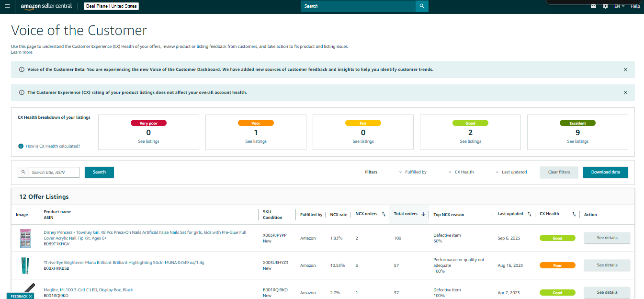
Task: Sort by CX Health arrows icon
Action: [x=574, y=214]
